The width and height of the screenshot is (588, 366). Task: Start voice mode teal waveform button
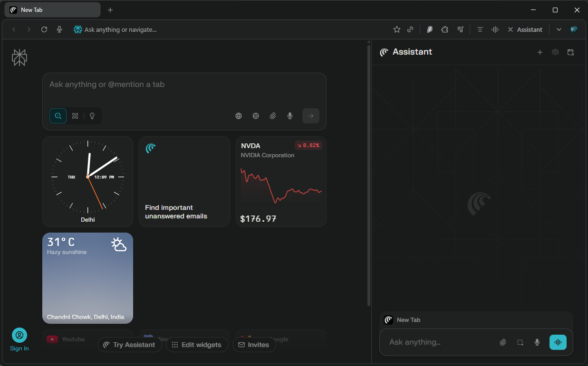point(558,342)
